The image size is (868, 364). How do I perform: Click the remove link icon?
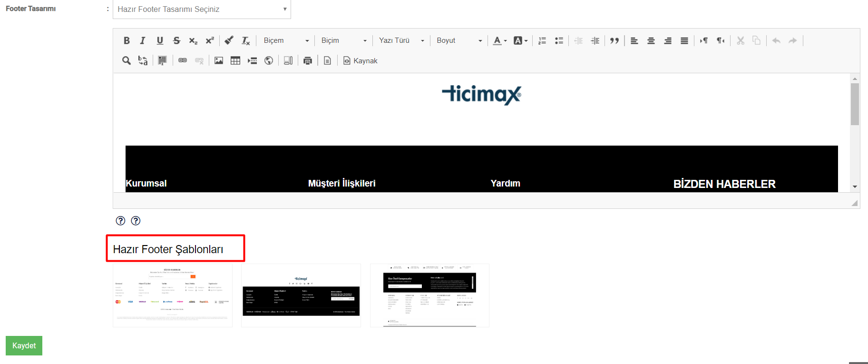coord(199,60)
